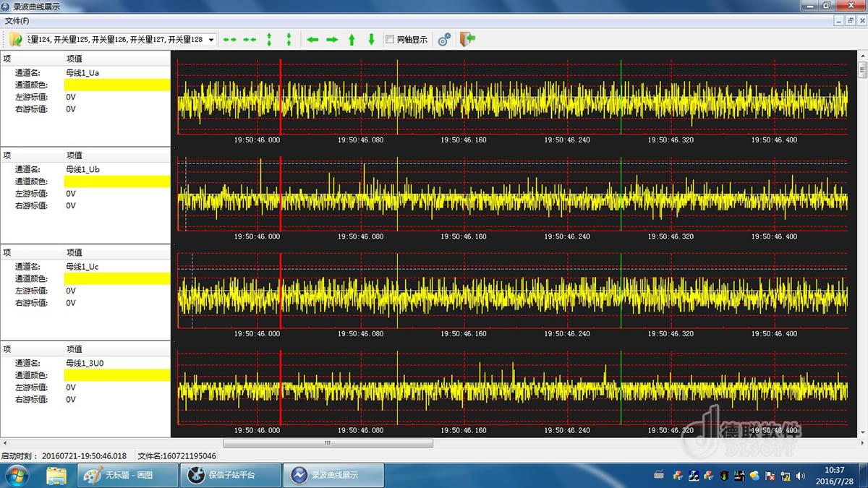Click the horizontal compress inward-arrows icon
This screenshot has height=488, width=868.
coord(250,40)
